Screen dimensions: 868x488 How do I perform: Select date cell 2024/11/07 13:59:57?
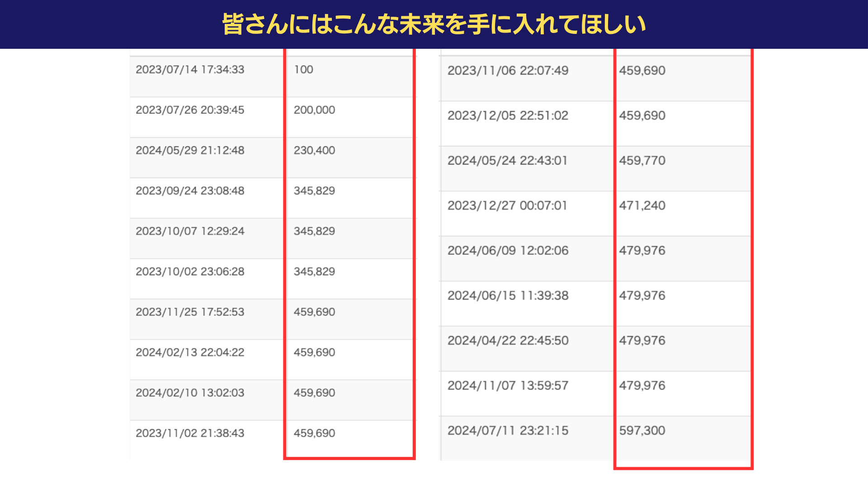pos(508,386)
